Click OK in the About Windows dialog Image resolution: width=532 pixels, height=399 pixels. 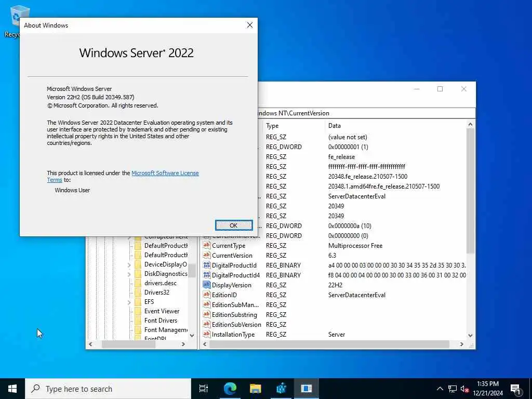click(234, 225)
